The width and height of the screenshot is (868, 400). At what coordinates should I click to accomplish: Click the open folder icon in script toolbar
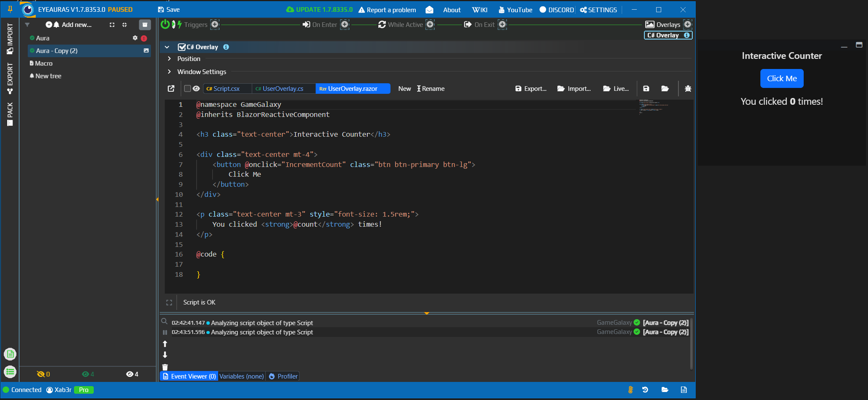[665, 88]
